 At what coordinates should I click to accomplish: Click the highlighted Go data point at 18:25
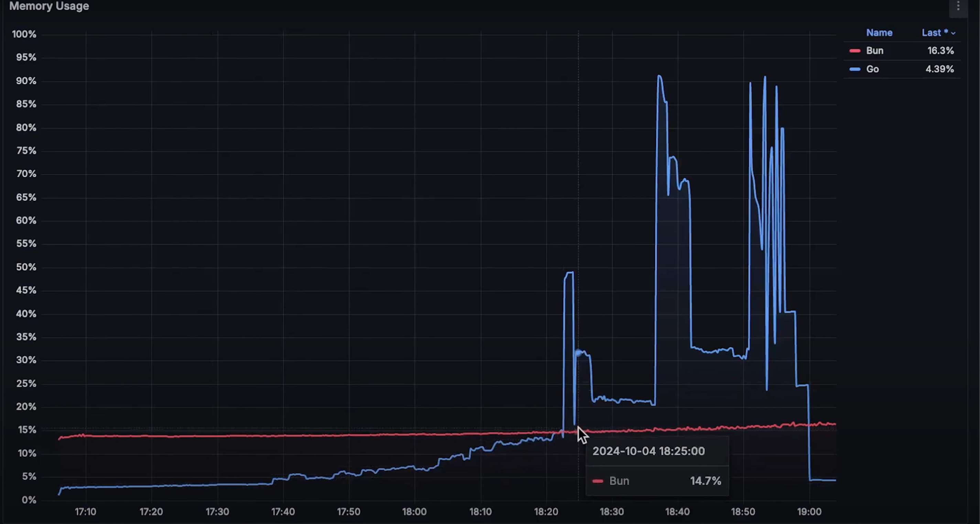(578, 353)
